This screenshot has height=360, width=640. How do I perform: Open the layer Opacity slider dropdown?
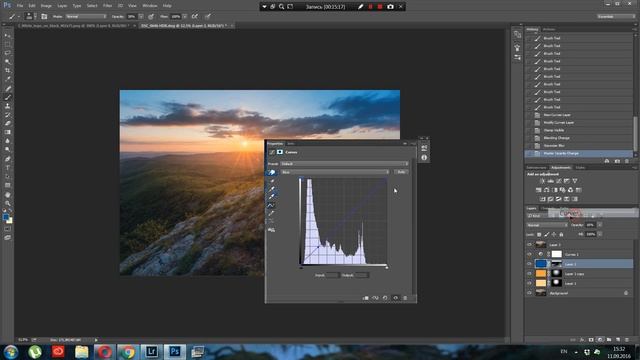pyautogui.click(x=600, y=225)
